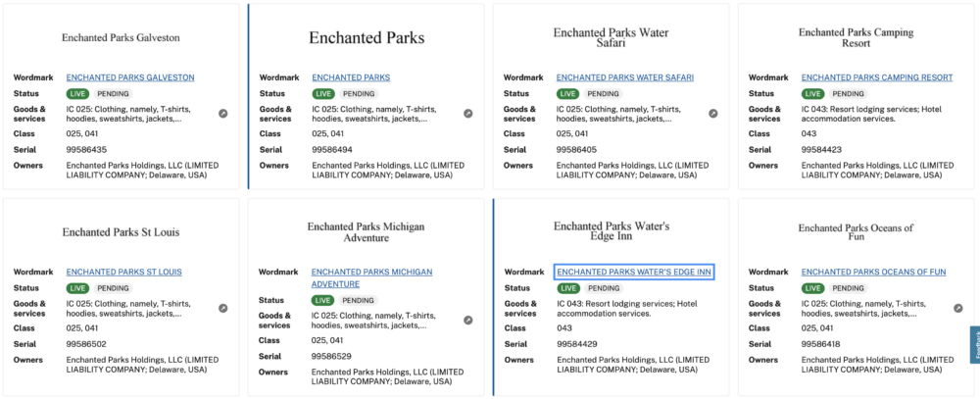
Task: Click large Enchanted Parks mark image
Action: pos(367,38)
